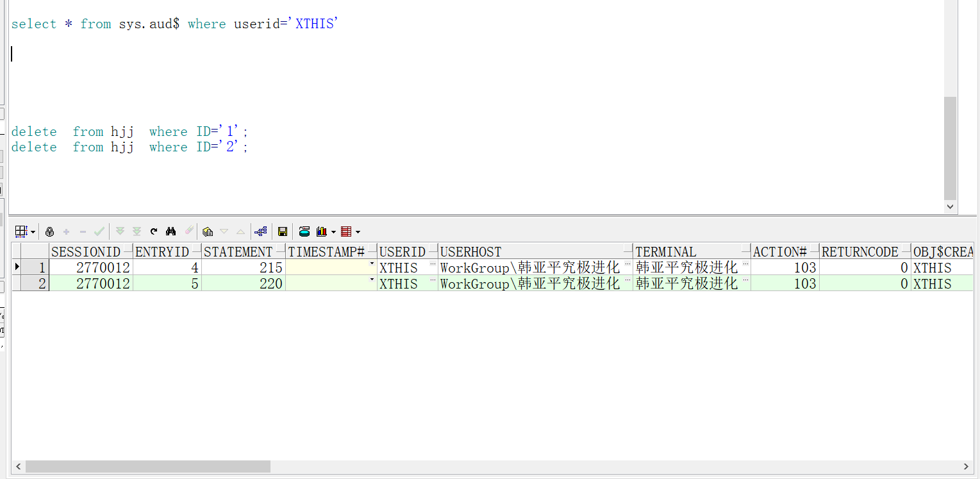Image resolution: width=980 pixels, height=479 pixels.
Task: Select the copy records tool
Action: pos(208,231)
